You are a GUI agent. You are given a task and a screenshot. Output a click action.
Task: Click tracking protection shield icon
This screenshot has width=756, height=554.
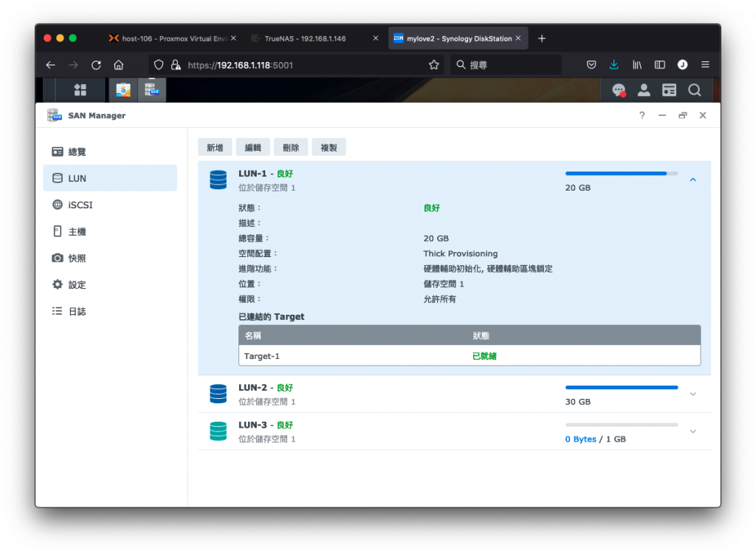click(x=159, y=65)
